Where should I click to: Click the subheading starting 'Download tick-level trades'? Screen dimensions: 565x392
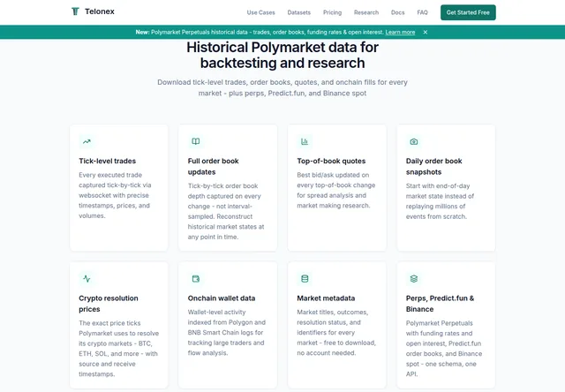(x=282, y=87)
